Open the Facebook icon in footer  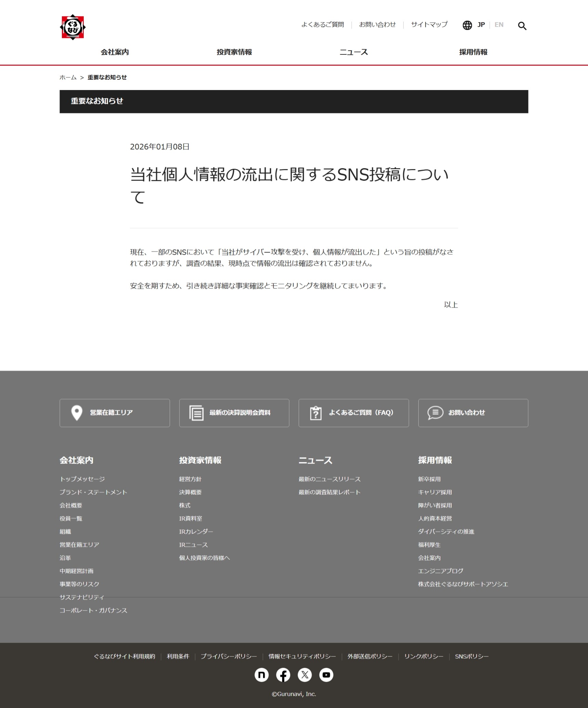[283, 675]
